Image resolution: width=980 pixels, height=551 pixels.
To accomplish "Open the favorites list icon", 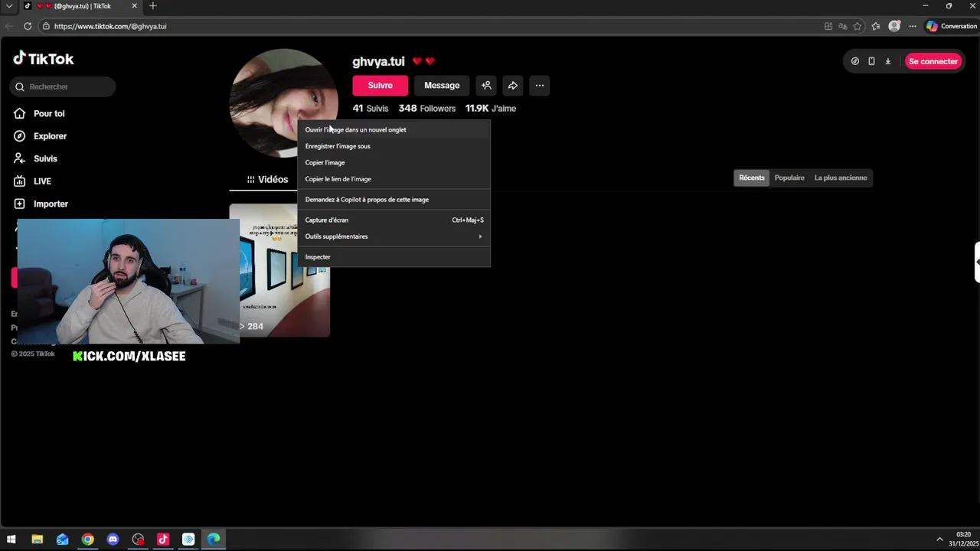I will 876,26.
